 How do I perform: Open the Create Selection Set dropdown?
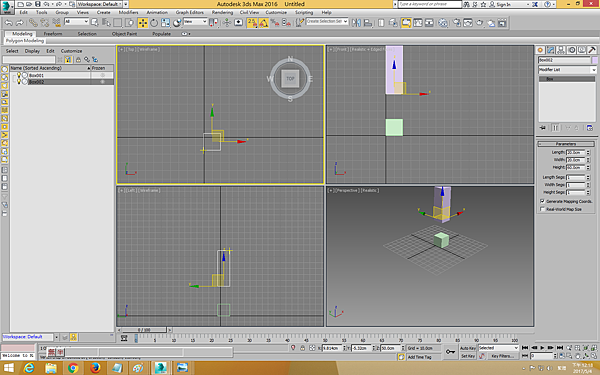[x=327, y=21]
